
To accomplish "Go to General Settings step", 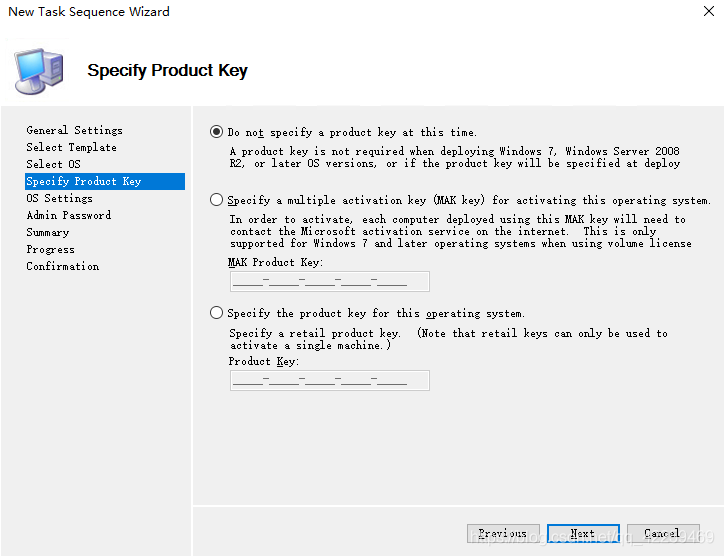I will pos(74,130).
